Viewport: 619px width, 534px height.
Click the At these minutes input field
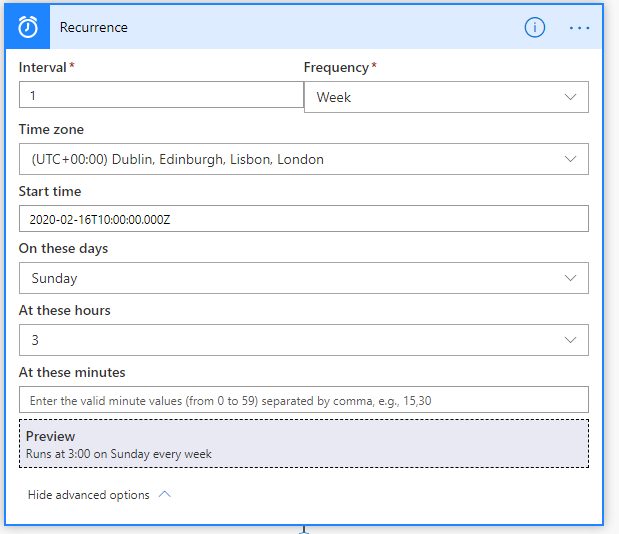[304, 400]
